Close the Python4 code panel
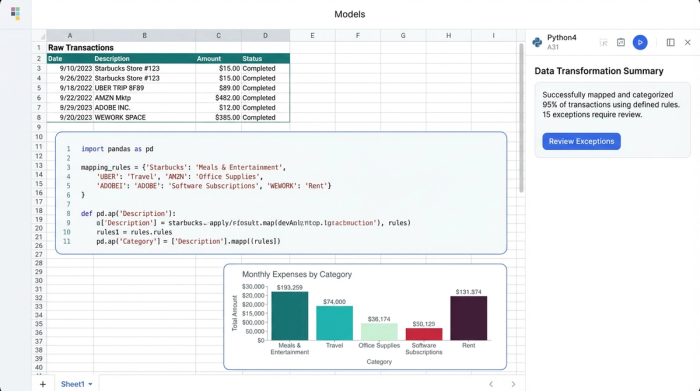 click(x=688, y=42)
